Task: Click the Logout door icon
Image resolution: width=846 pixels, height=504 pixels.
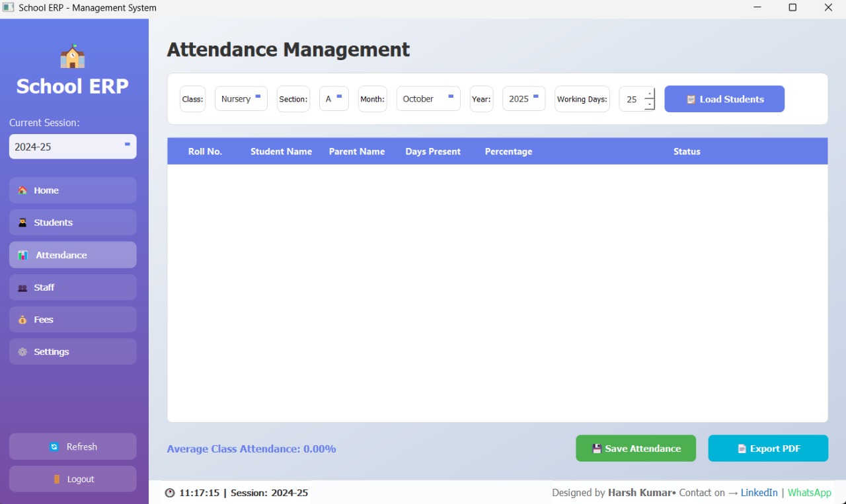Action: (57, 480)
